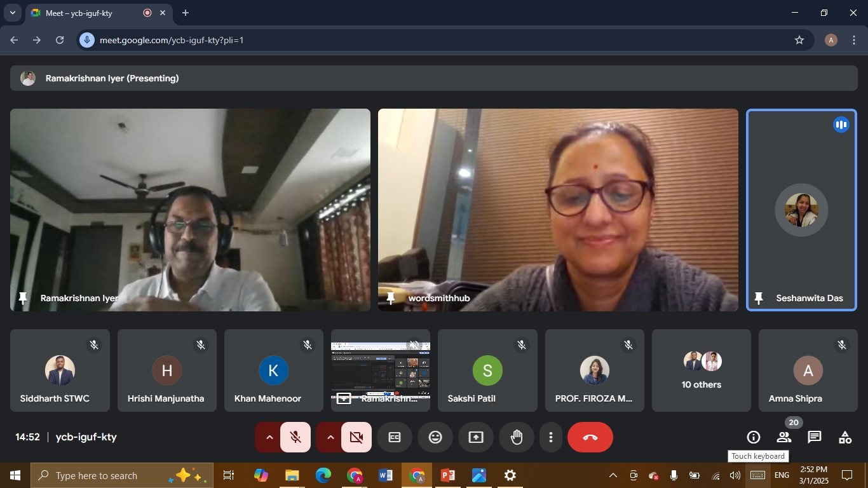Open the chat with everyone panel

coord(814,437)
